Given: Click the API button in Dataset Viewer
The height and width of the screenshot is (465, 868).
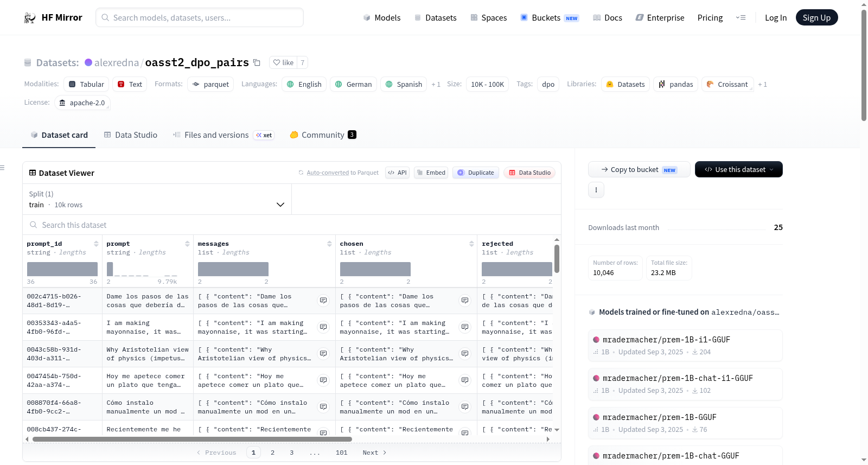Looking at the screenshot, I should [x=397, y=173].
